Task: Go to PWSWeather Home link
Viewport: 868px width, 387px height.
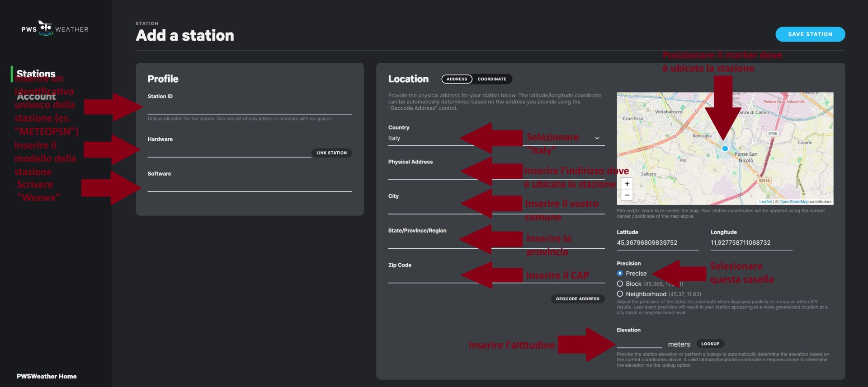Action: (47, 376)
